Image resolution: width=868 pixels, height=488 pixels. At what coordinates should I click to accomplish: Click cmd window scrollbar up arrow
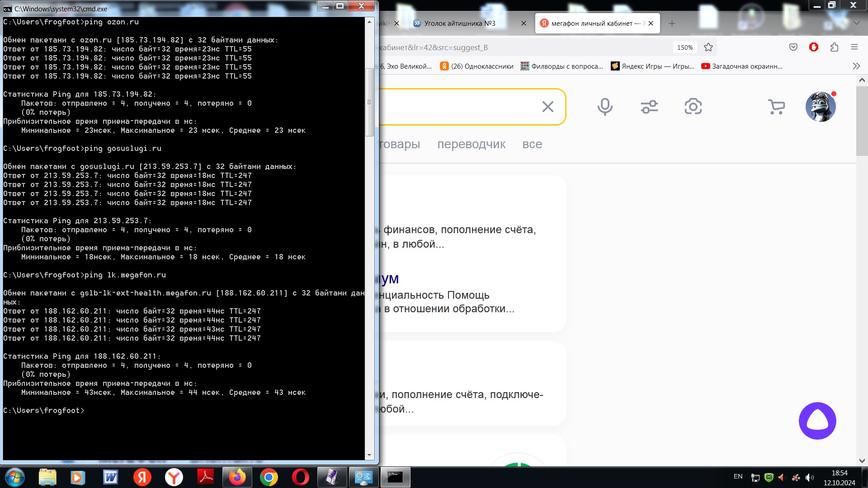coord(369,22)
